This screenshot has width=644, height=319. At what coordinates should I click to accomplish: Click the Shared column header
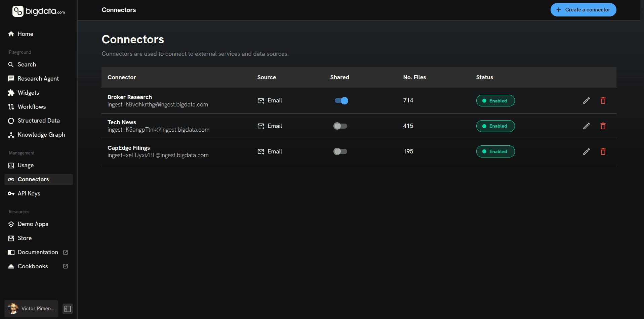339,77
